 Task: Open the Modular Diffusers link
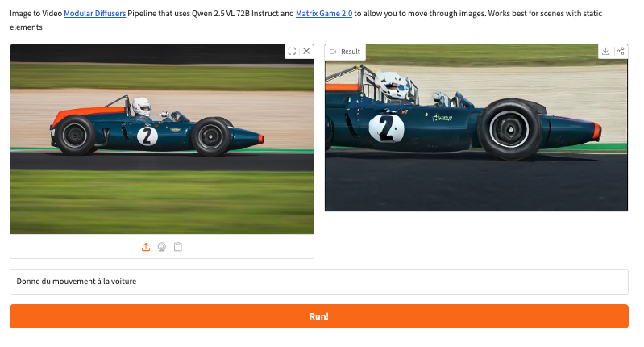(95, 13)
